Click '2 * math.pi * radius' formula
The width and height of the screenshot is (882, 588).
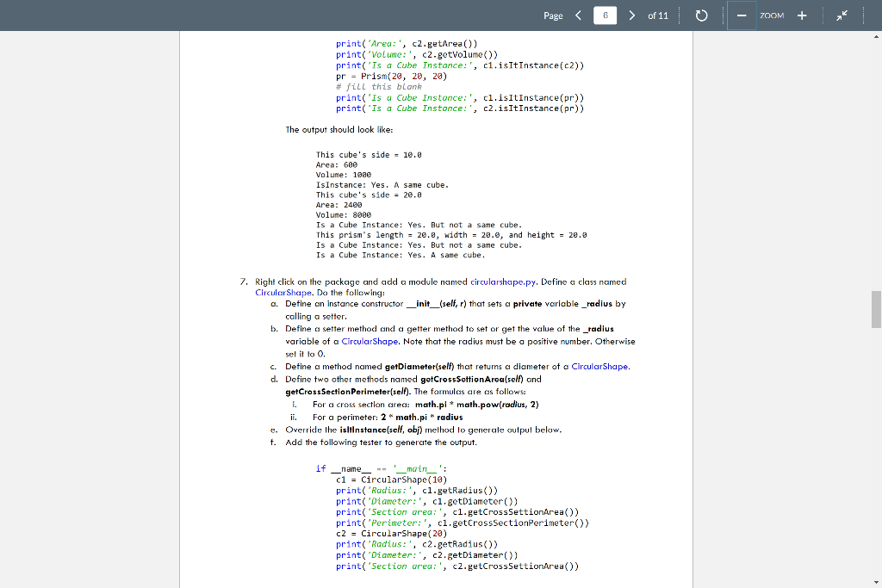pyautogui.click(x=422, y=417)
